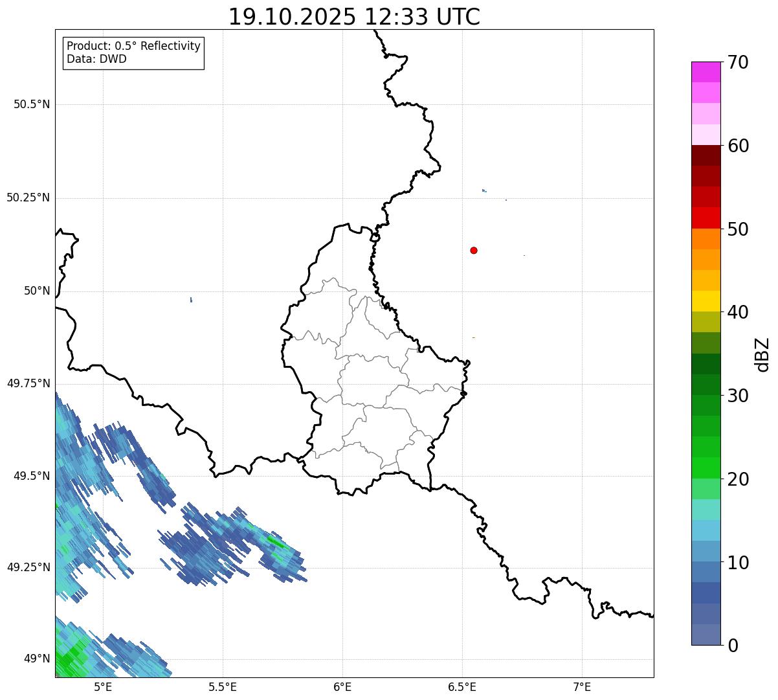Click the orange colorbar segment below 50
This screenshot has width=778, height=700.
tap(706, 239)
